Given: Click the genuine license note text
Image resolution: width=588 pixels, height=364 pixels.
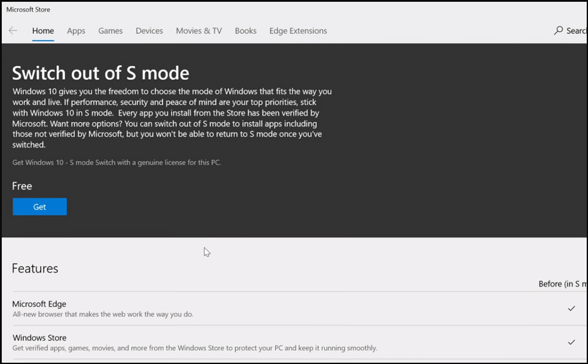Looking at the screenshot, I should [117, 162].
